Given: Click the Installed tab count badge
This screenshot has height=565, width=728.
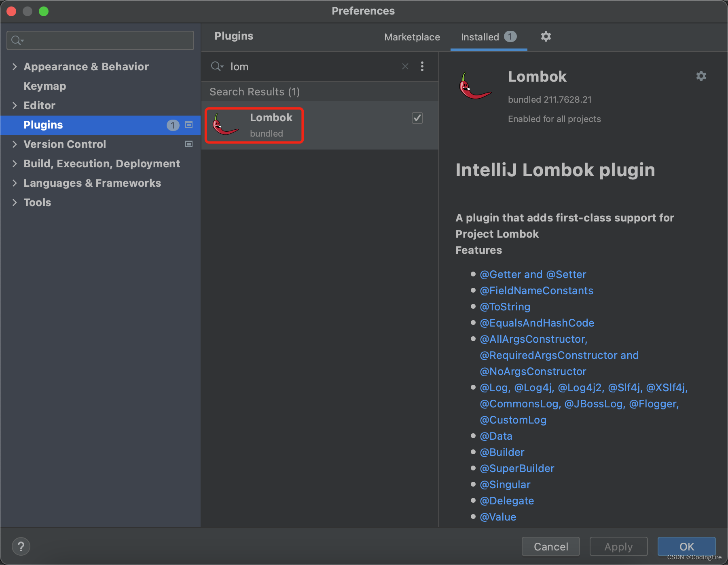Looking at the screenshot, I should point(510,36).
